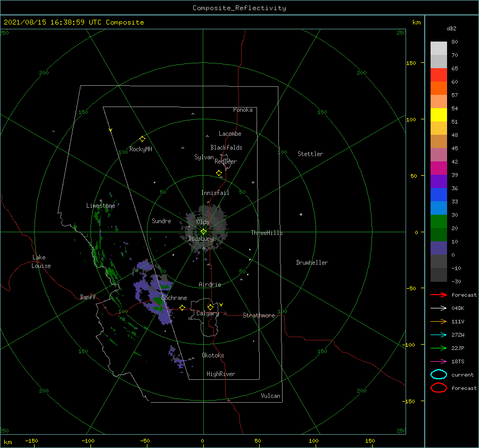Screen dimensions: 479x448
Task: Click the orange 60 dBZ color swatch
Action: [439, 88]
